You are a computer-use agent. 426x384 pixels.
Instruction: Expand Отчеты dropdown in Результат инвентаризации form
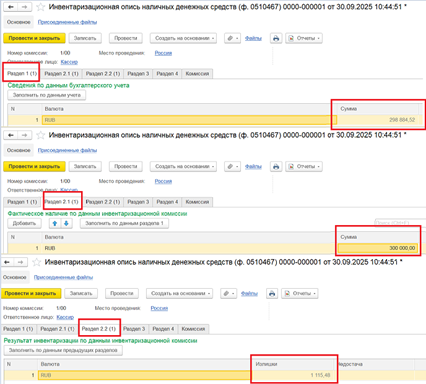pos(300,293)
